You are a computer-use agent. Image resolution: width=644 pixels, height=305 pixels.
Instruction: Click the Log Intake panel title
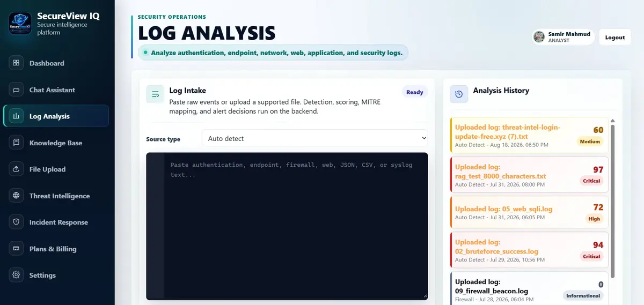(187, 91)
